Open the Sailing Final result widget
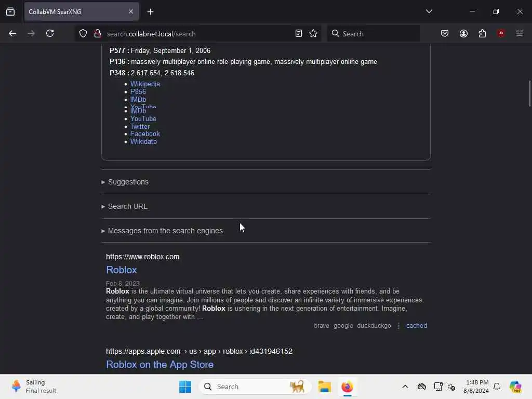This screenshot has height=399, width=532. [x=34, y=387]
